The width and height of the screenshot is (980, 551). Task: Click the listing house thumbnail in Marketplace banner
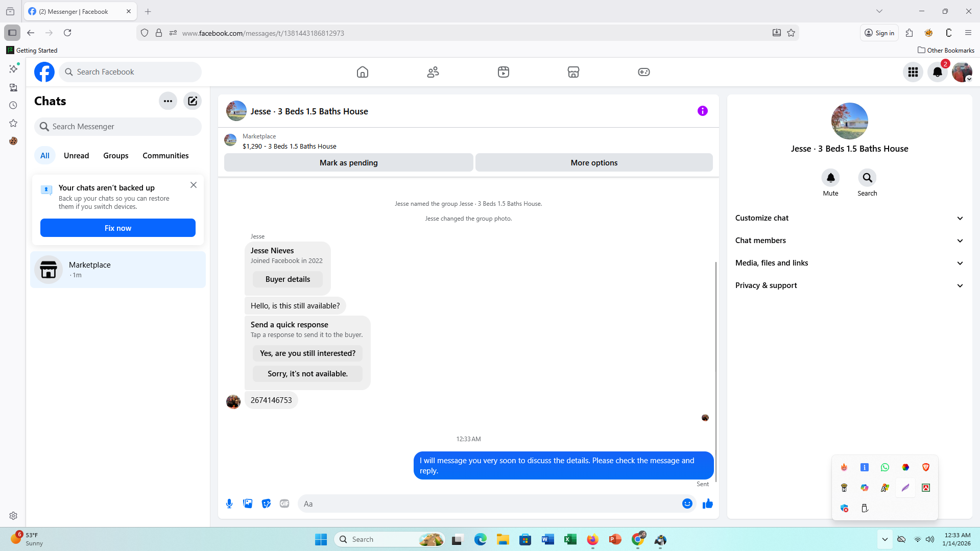tap(230, 139)
